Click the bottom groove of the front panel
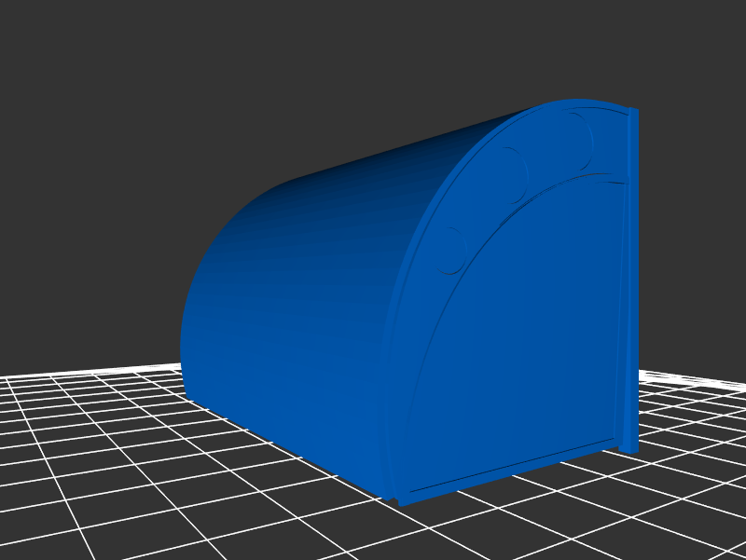 pyautogui.click(x=513, y=466)
